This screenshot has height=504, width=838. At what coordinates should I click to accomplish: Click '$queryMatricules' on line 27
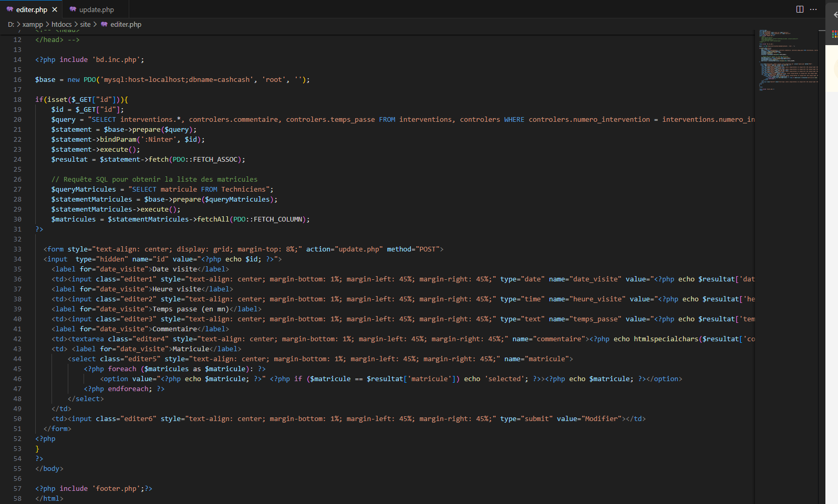pos(84,189)
